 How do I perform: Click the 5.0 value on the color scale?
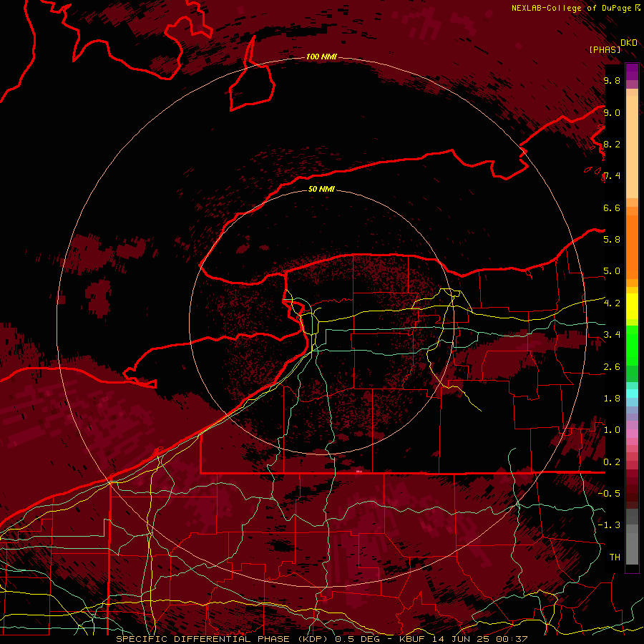tap(612, 271)
